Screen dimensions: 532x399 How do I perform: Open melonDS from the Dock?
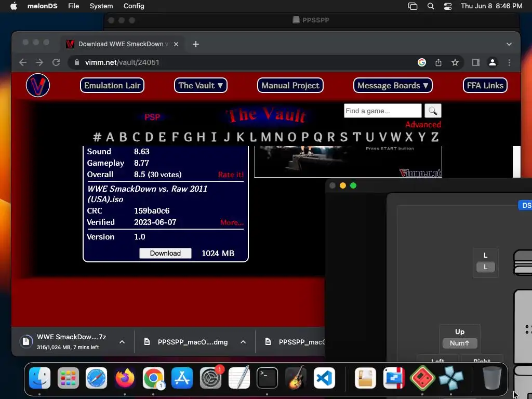422,378
